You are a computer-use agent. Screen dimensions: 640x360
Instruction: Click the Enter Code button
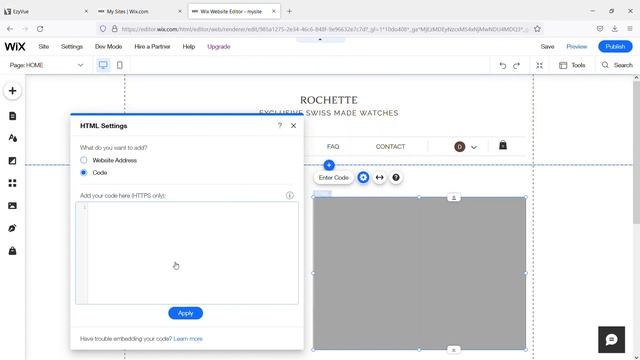tap(333, 178)
